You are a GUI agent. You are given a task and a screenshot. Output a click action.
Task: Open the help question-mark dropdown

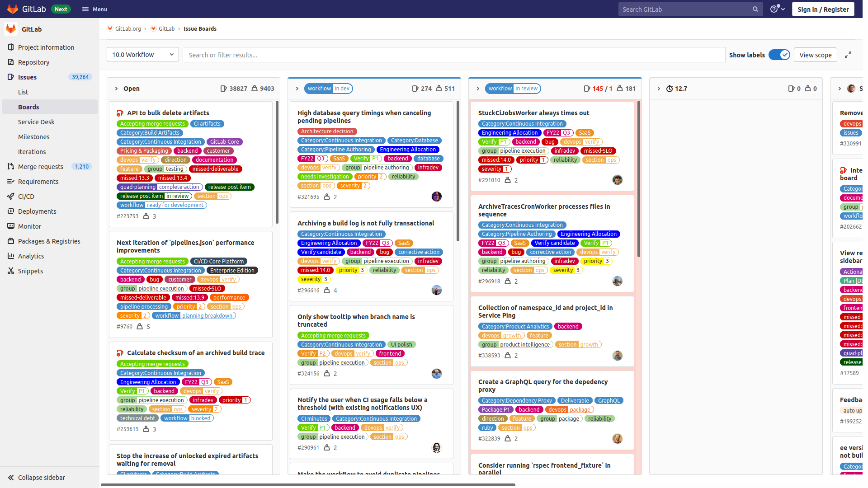[x=778, y=9]
